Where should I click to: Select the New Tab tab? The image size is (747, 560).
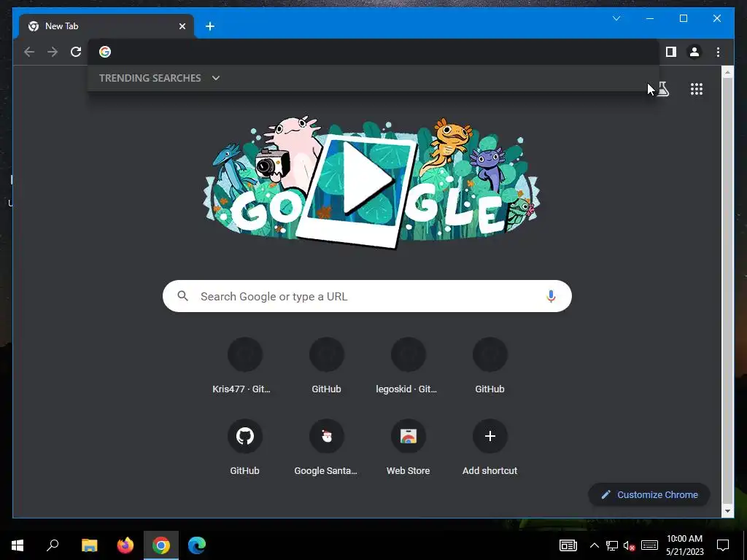click(x=107, y=26)
